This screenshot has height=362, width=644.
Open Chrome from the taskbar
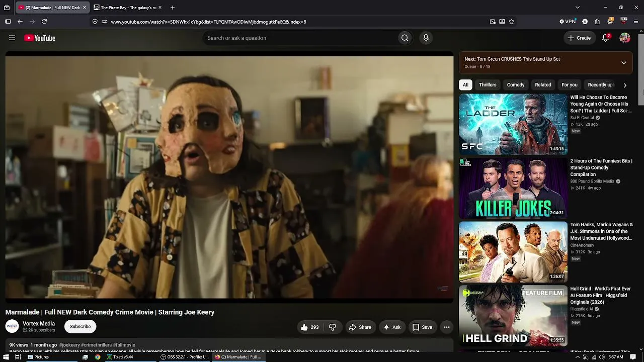pos(98,357)
